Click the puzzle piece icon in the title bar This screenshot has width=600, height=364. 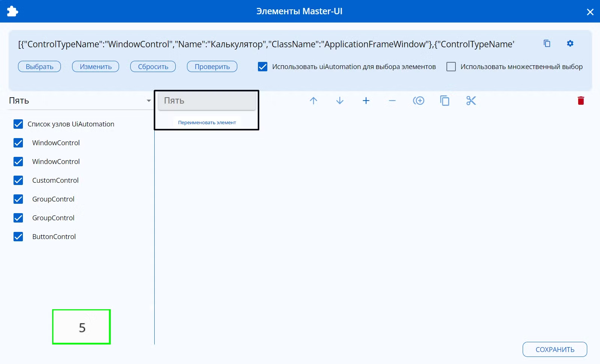click(x=12, y=11)
